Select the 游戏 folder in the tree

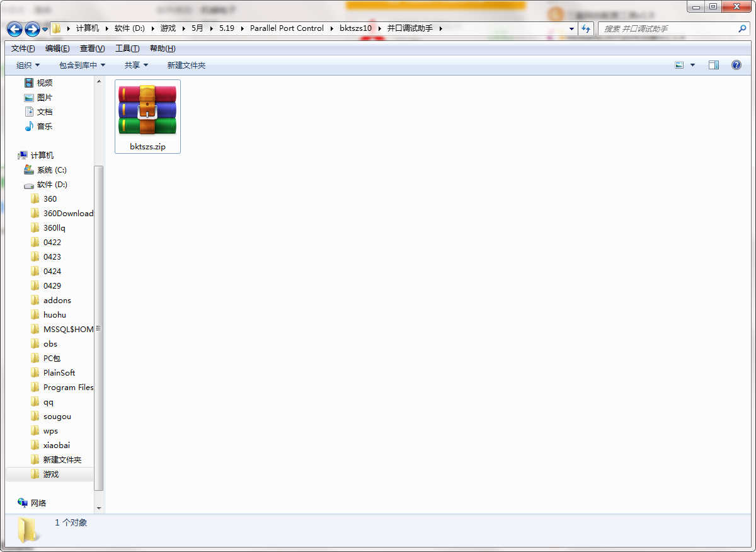tap(49, 474)
